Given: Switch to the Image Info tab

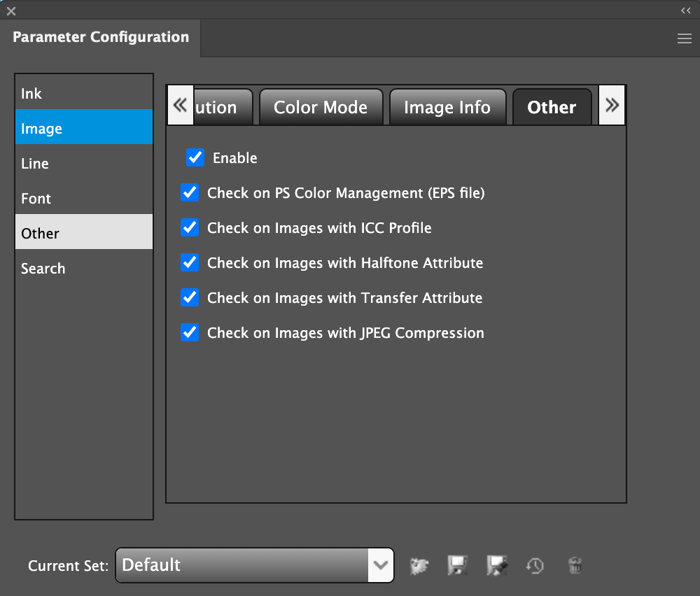Looking at the screenshot, I should 447,107.
